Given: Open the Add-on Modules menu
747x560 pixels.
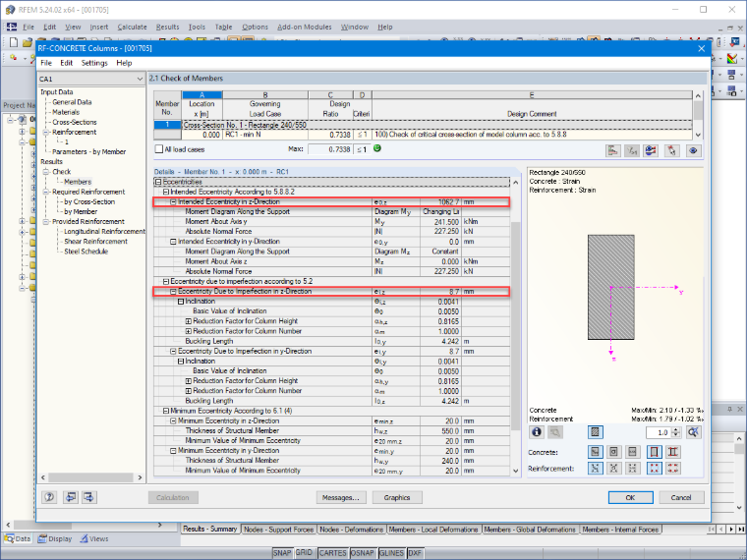Looking at the screenshot, I should coord(305,28).
